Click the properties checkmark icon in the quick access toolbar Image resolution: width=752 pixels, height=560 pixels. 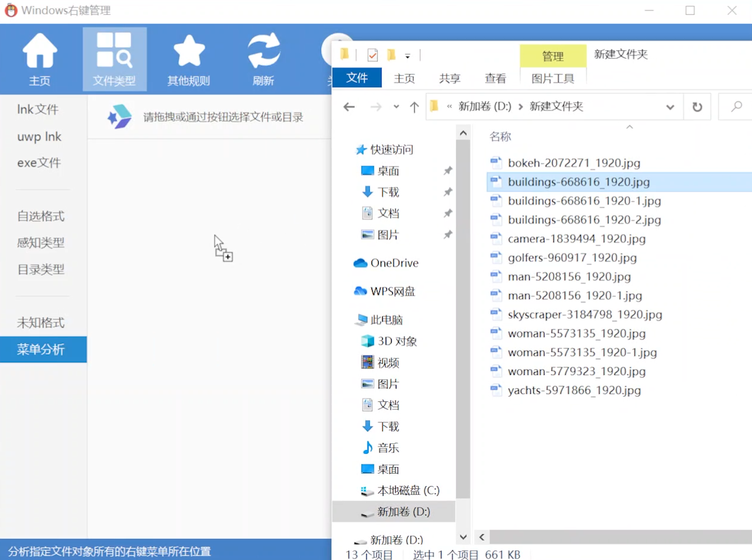pyautogui.click(x=373, y=55)
